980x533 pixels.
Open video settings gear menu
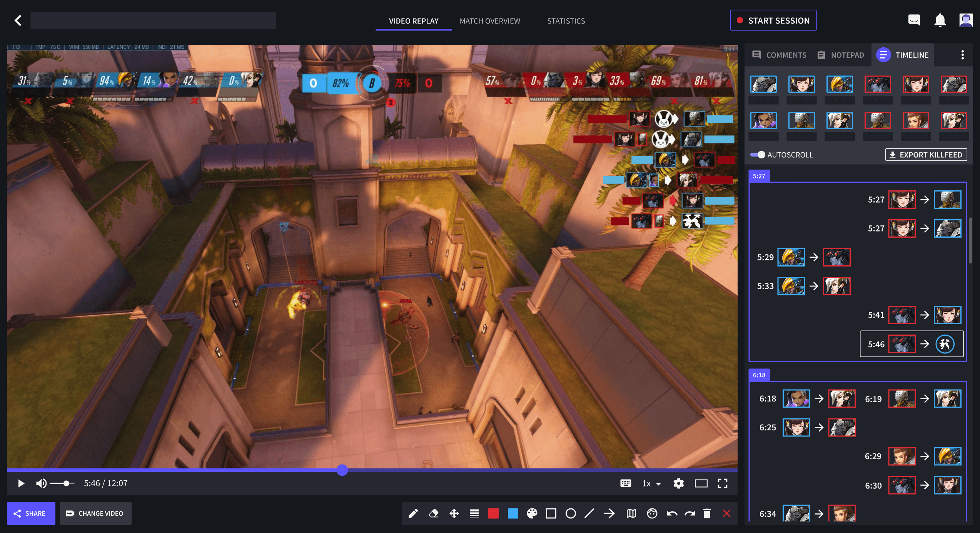679,483
